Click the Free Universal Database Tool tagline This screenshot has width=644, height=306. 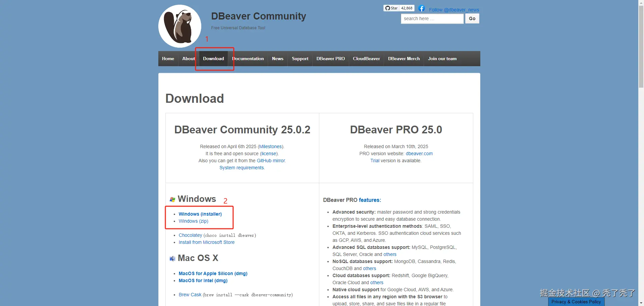[x=238, y=28]
